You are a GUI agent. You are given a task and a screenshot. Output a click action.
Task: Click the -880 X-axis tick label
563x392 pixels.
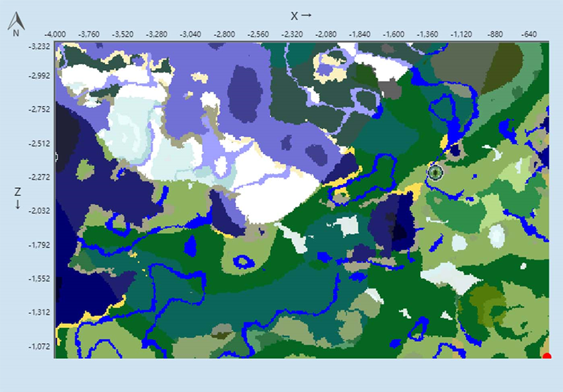[495, 34]
